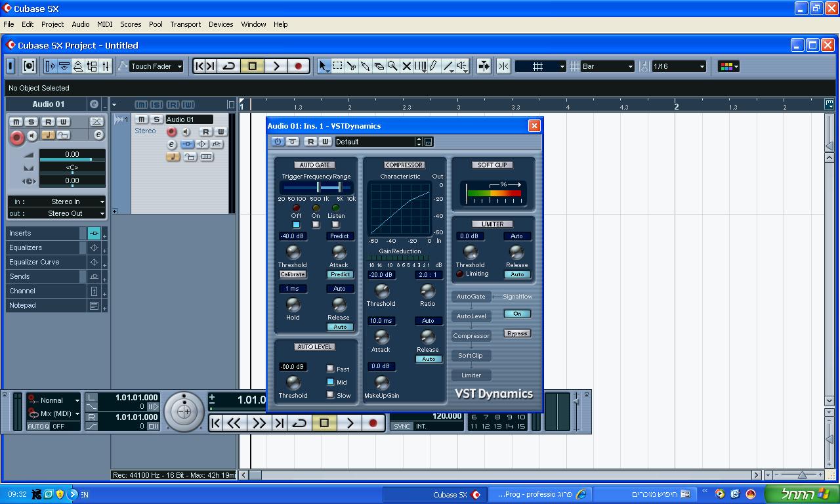
Task: Select the Zoom magnifier tool
Action: pyautogui.click(x=392, y=66)
